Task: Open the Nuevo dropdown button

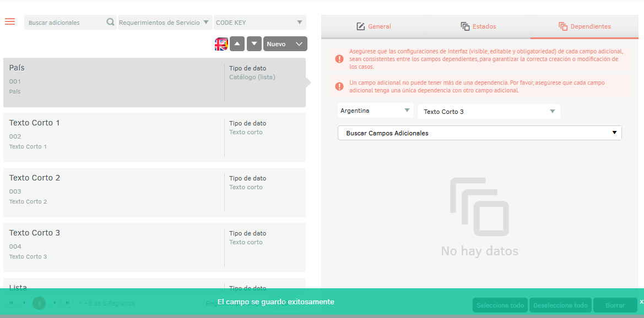Action: [285, 44]
